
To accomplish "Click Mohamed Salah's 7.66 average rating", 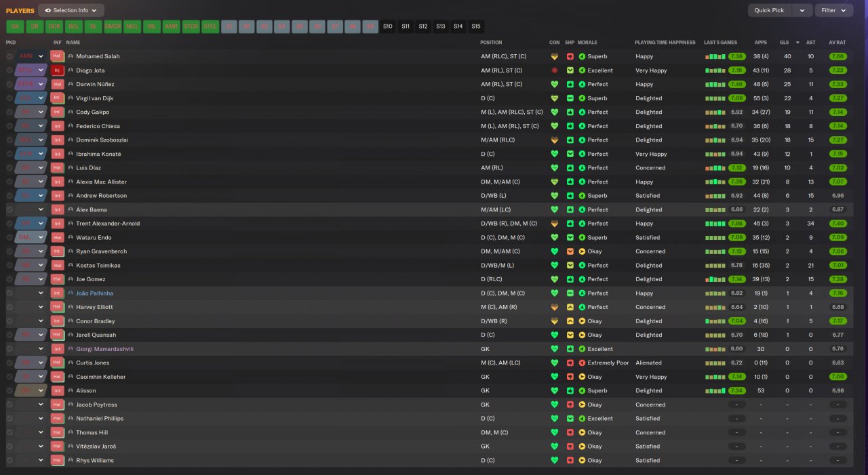I will click(837, 56).
